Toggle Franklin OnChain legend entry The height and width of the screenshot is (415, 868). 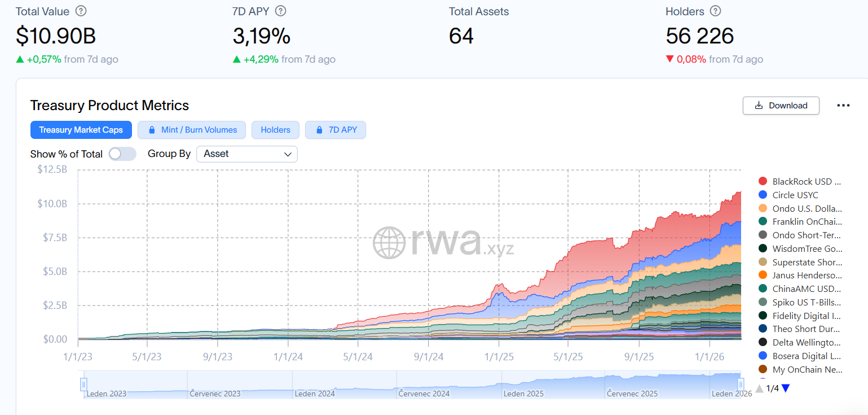[799, 221]
